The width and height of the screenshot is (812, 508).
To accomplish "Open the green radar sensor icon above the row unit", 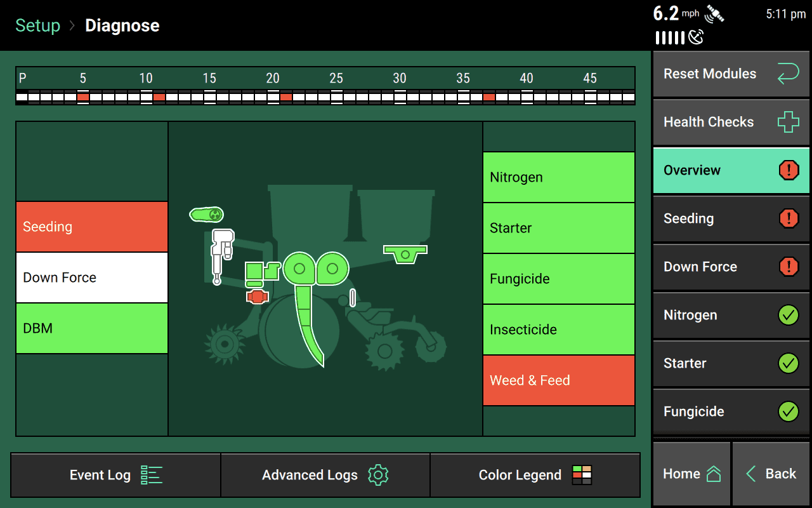I will coord(206,215).
